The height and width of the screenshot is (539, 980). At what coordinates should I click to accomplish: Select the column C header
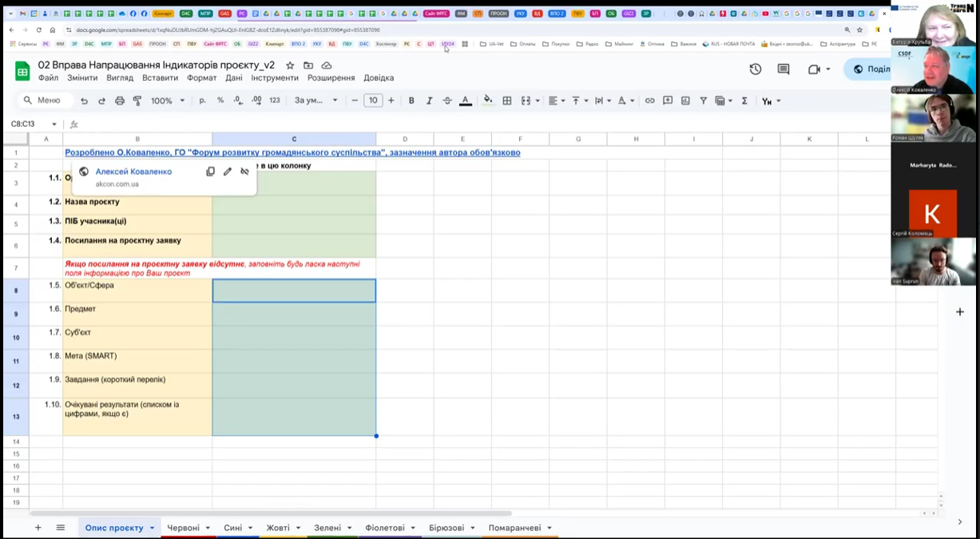(294, 139)
